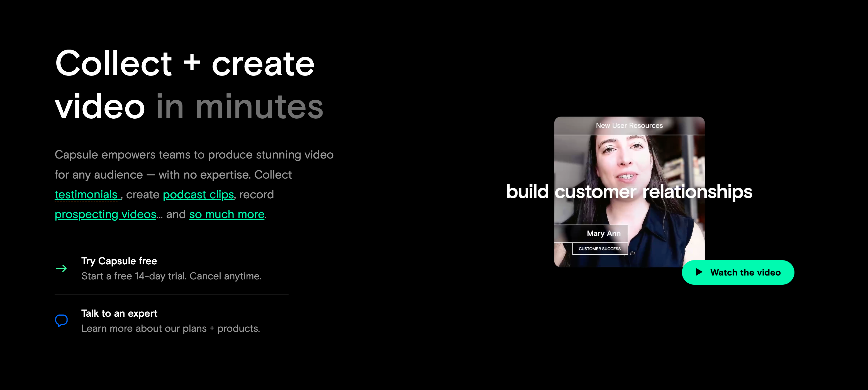Click the New User Resources title

point(629,125)
